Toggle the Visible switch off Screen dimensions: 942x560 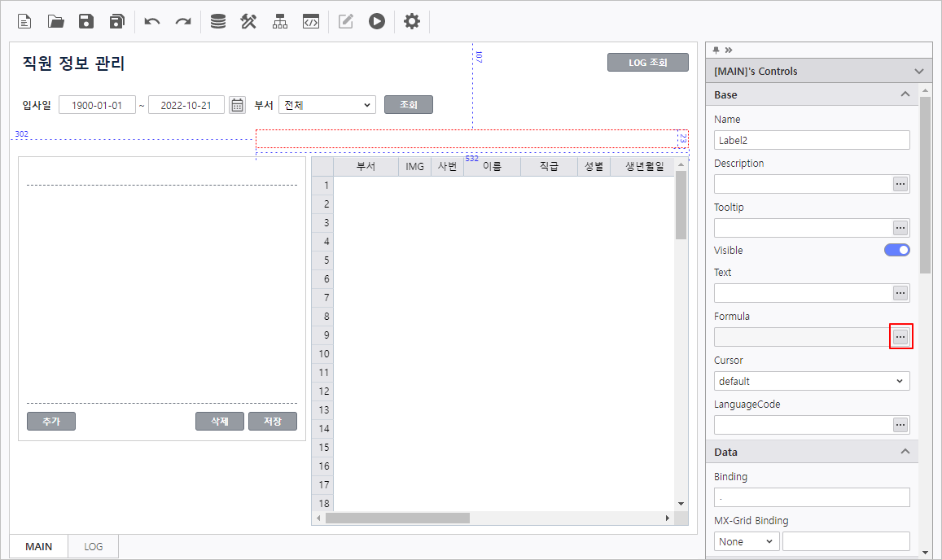coord(896,250)
